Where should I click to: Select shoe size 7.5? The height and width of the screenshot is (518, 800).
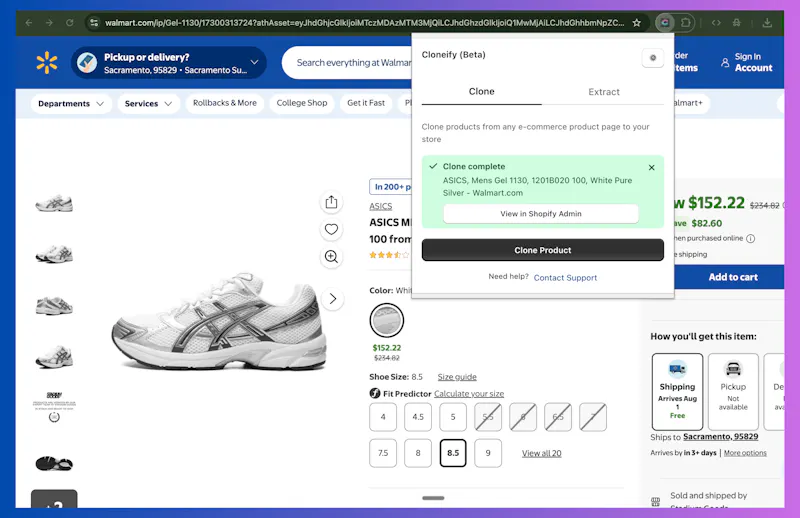coord(383,453)
